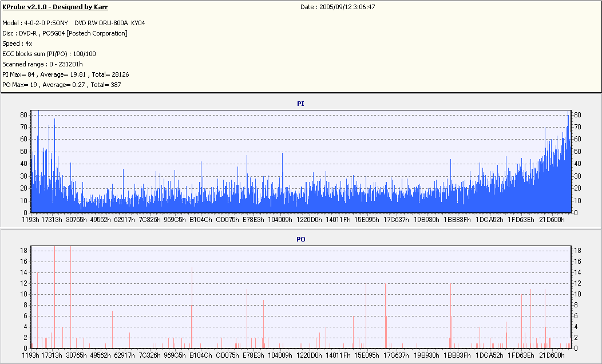Click the tall PI spike at the chart's start
This screenshot has width=602, height=364.
click(x=38, y=161)
